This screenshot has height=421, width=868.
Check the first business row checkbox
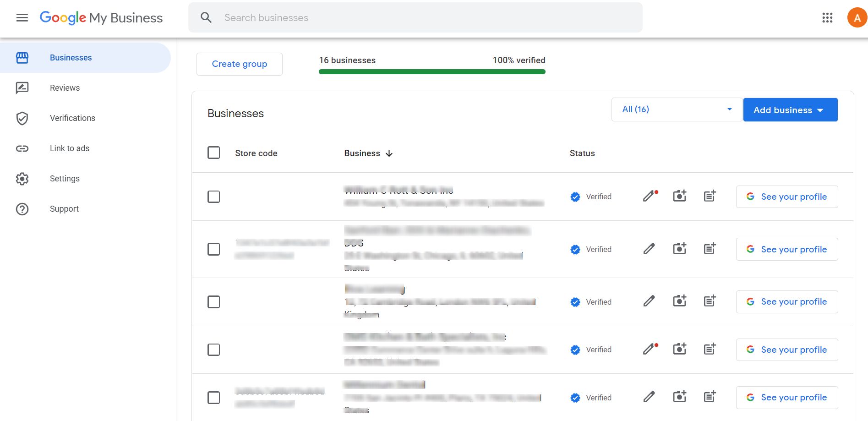click(213, 197)
